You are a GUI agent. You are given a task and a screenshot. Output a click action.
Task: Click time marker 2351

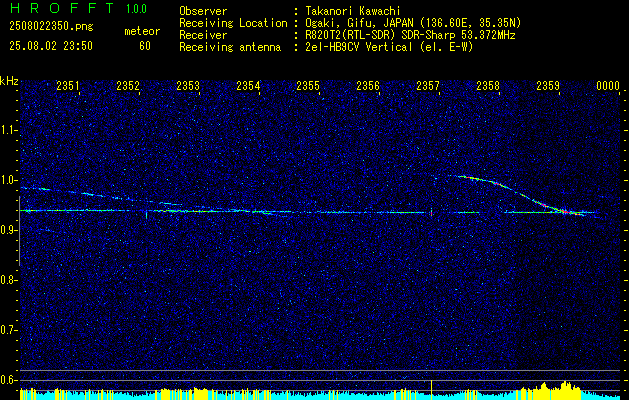click(68, 86)
